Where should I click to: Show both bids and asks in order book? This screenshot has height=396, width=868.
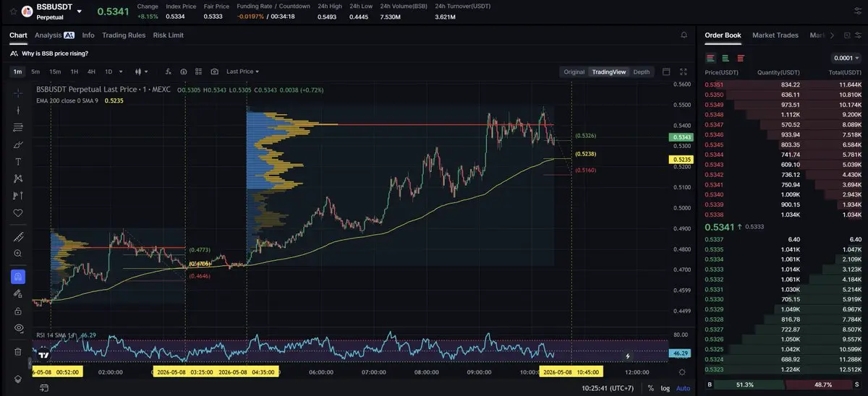point(711,59)
